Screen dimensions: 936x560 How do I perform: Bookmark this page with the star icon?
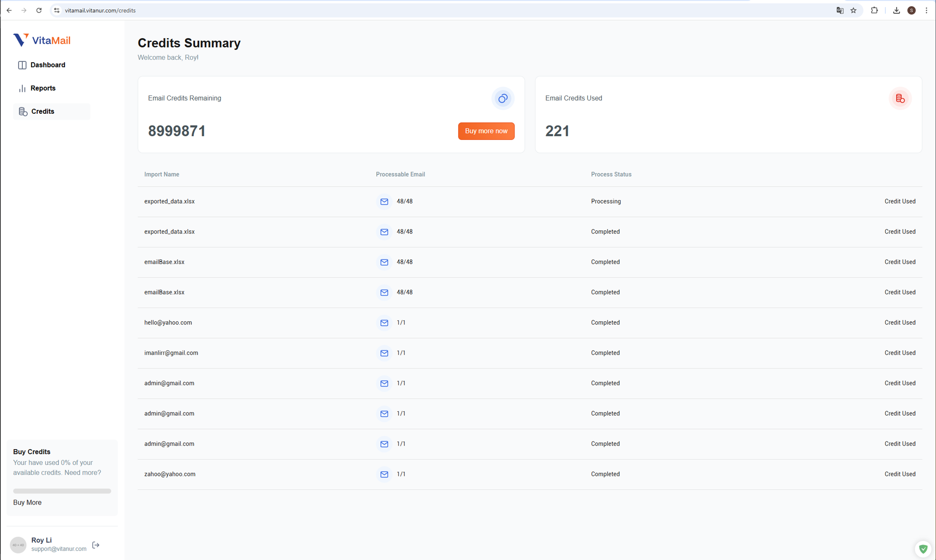[x=853, y=11]
